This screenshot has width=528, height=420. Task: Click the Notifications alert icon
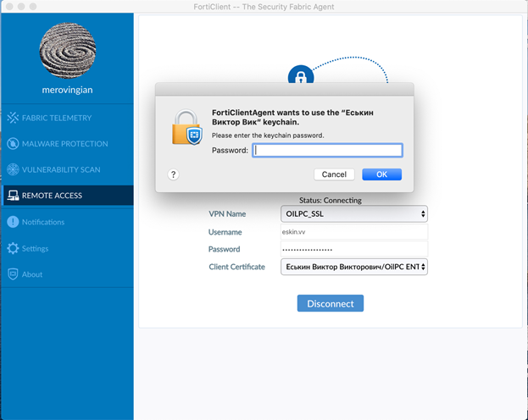click(13, 222)
